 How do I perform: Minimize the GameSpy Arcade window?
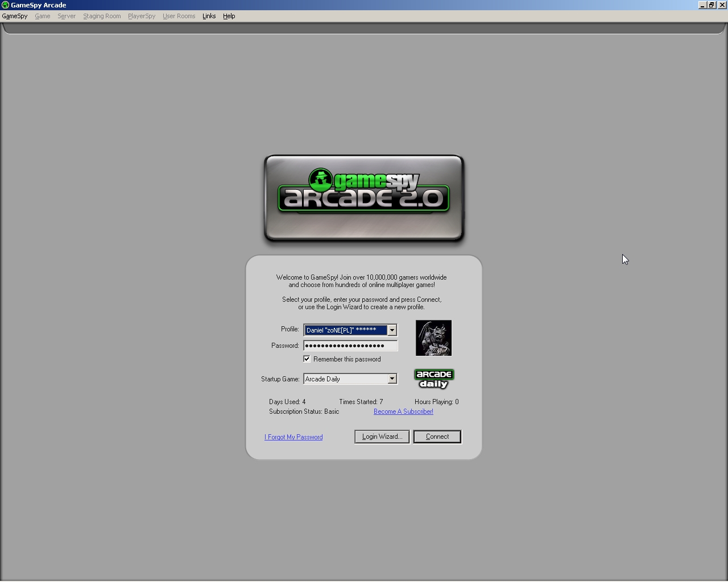coord(702,5)
